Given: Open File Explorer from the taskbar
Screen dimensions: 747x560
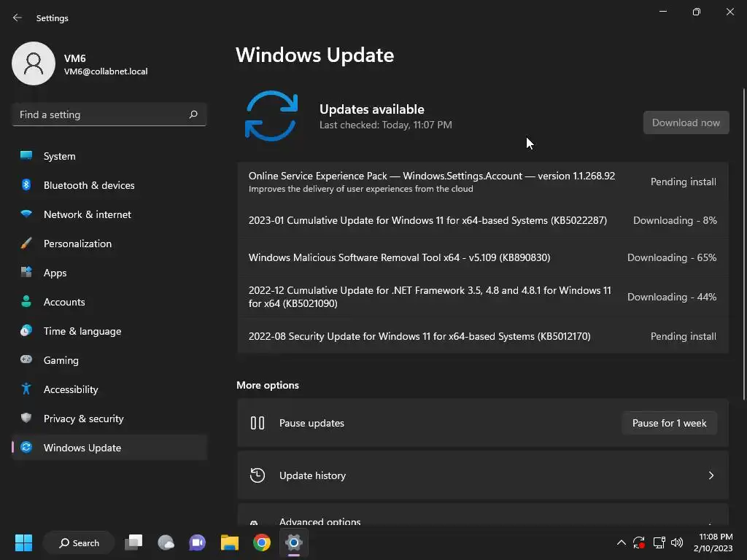Looking at the screenshot, I should pos(230,542).
